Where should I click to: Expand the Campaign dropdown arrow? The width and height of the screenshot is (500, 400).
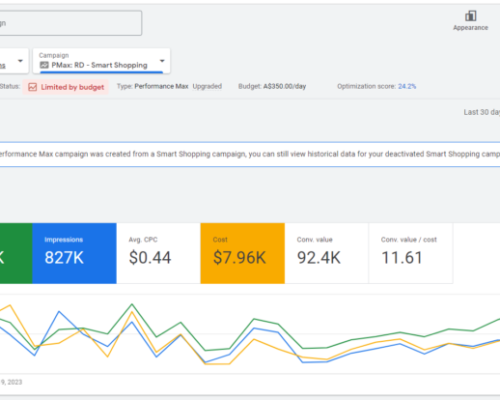pyautogui.click(x=162, y=61)
